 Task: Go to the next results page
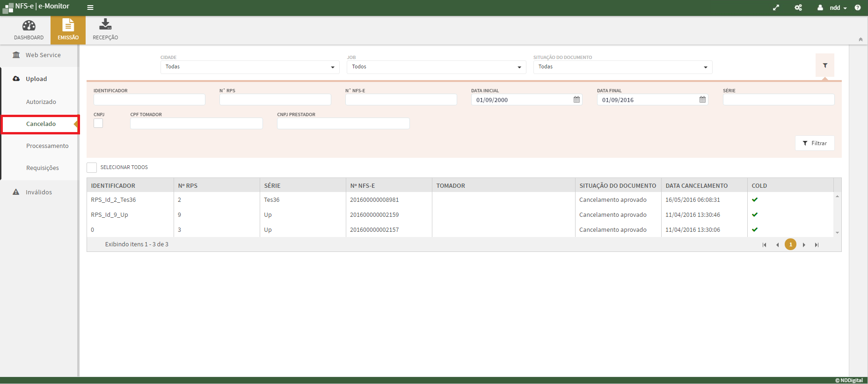[804, 245]
